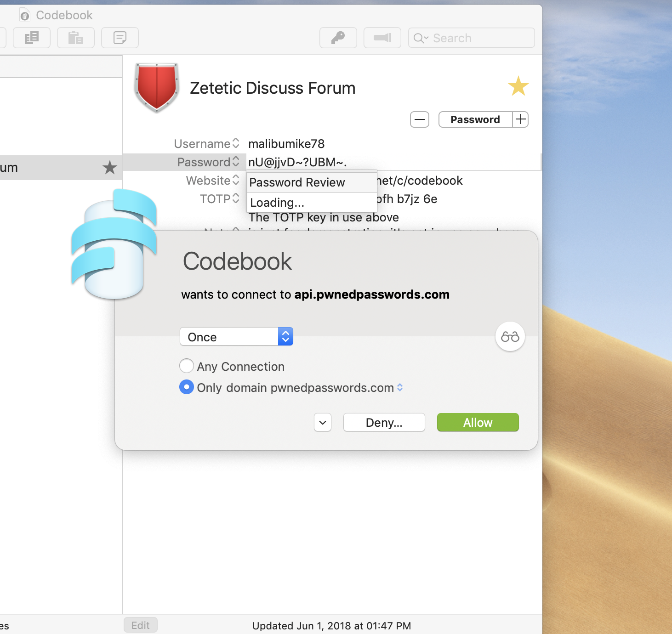Image resolution: width=672 pixels, height=634 pixels.
Task: Click the TOTP key value text
Action: tap(407, 199)
